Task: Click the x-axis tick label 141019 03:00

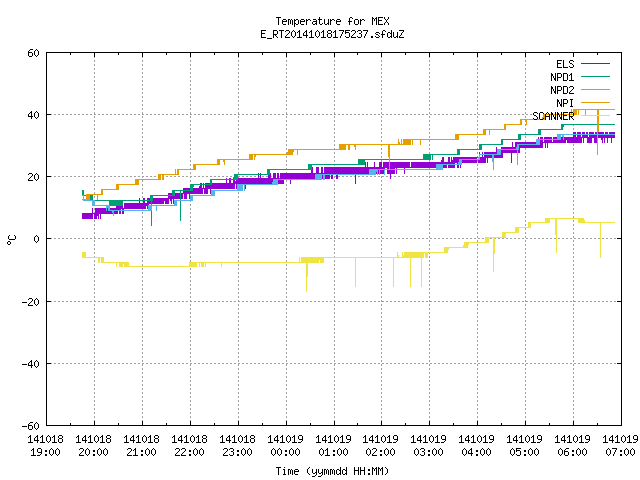Action: coord(428,446)
